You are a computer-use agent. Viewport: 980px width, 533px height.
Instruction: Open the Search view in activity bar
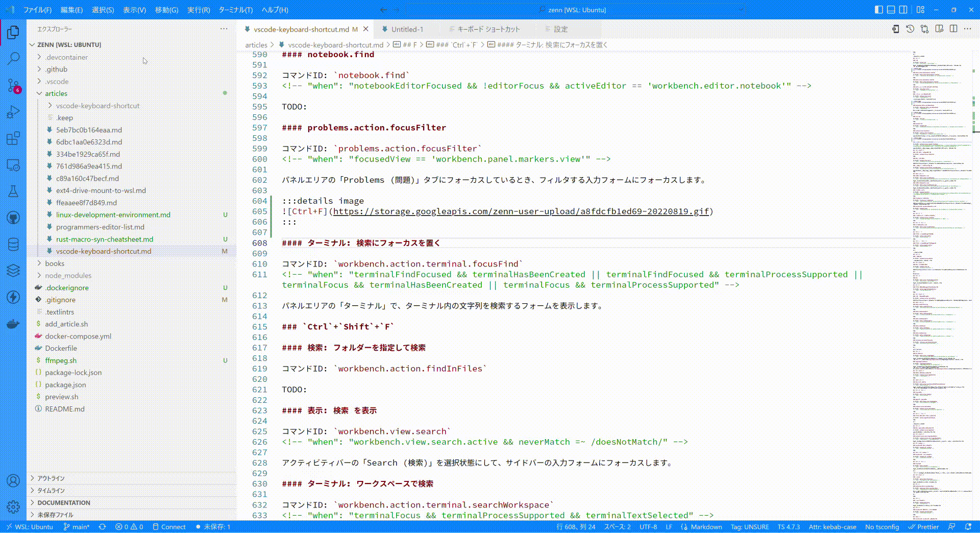(13, 59)
